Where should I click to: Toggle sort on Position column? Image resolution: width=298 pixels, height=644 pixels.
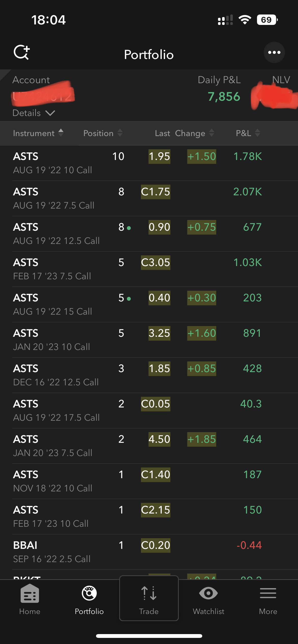120,133
